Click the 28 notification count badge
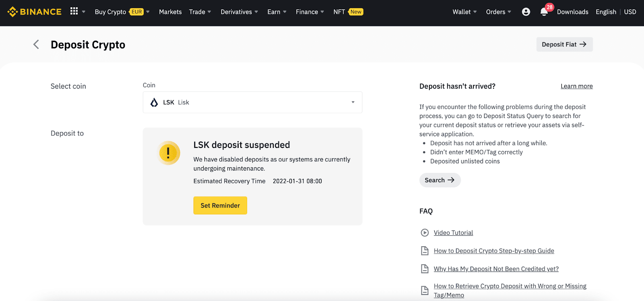Screen dimensions: 644x301 pyautogui.click(x=549, y=7)
